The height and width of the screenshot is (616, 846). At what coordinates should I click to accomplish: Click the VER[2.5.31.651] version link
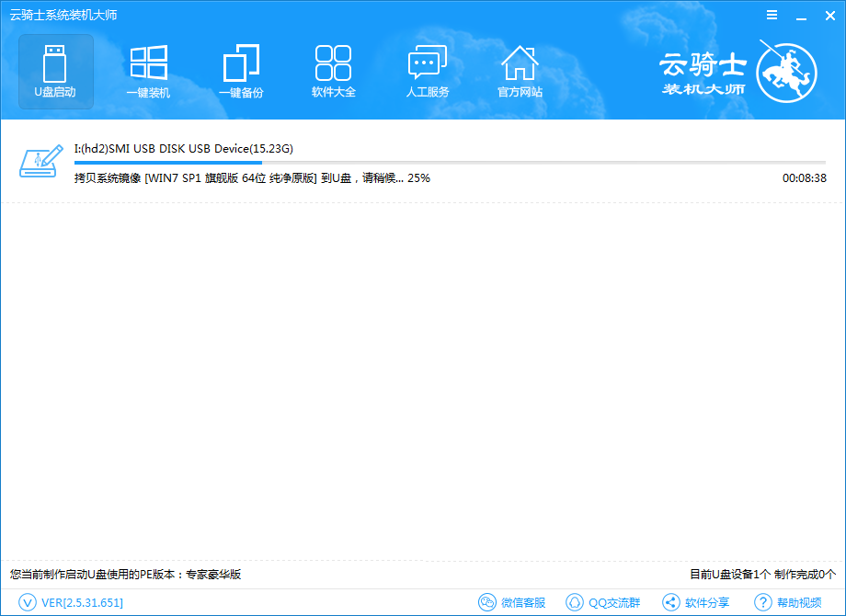pyautogui.click(x=82, y=602)
